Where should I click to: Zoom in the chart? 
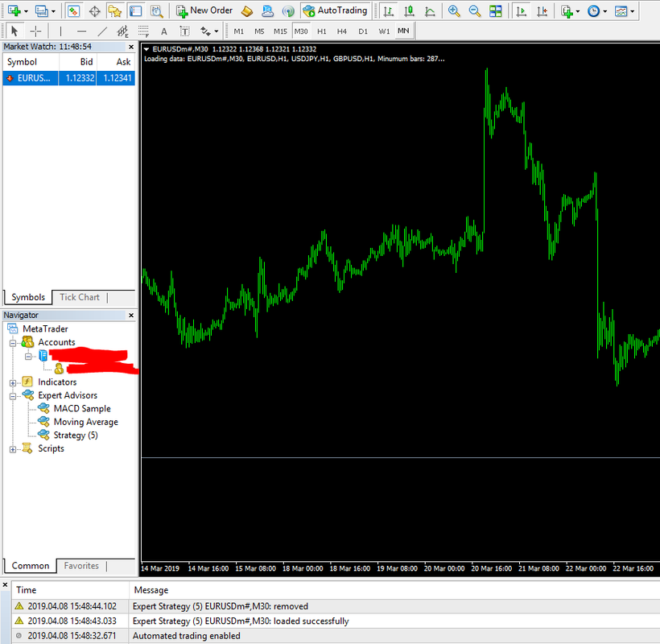(454, 11)
